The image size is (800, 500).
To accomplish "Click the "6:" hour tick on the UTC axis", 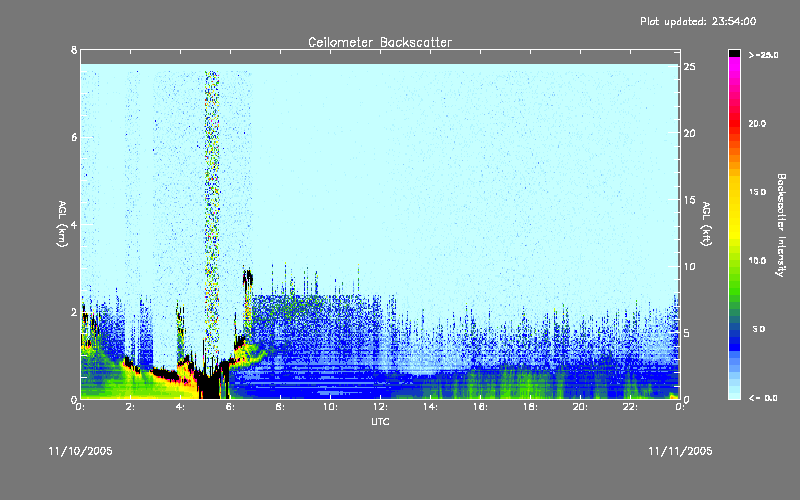I will pyautogui.click(x=231, y=407).
